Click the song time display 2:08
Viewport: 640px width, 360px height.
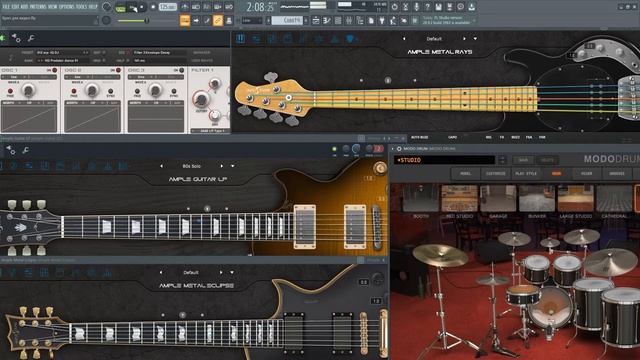pos(260,7)
